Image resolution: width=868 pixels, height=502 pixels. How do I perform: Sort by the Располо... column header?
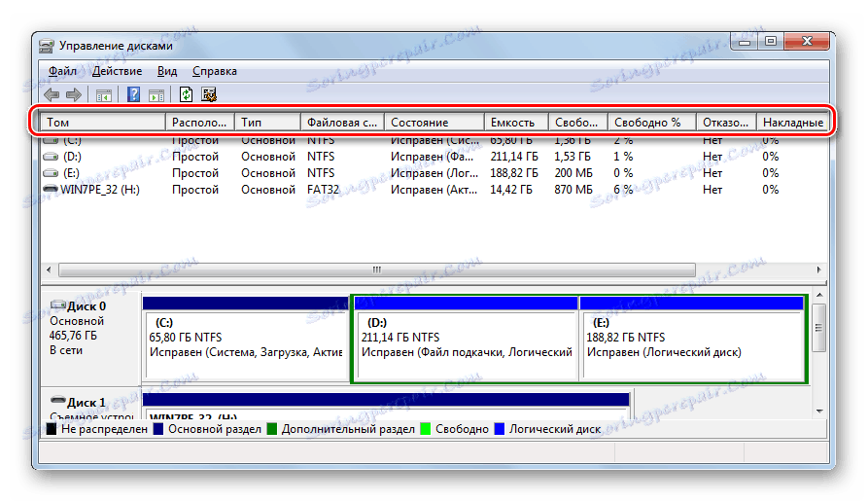tap(200, 123)
